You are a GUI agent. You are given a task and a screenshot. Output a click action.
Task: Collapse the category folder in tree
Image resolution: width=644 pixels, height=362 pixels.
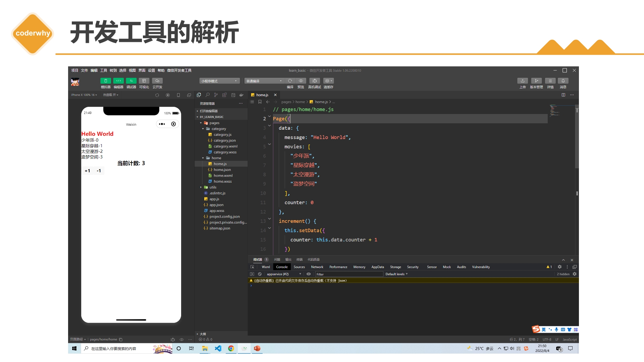tap(221, 129)
